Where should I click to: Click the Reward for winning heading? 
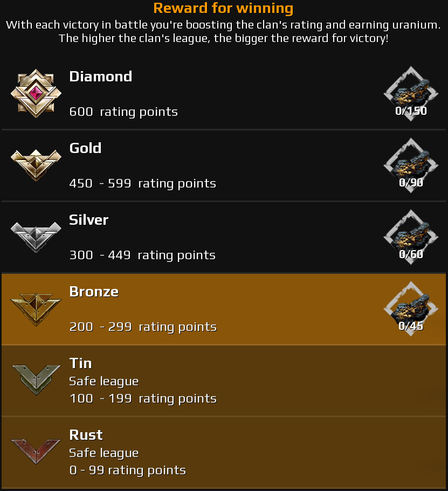click(x=223, y=8)
